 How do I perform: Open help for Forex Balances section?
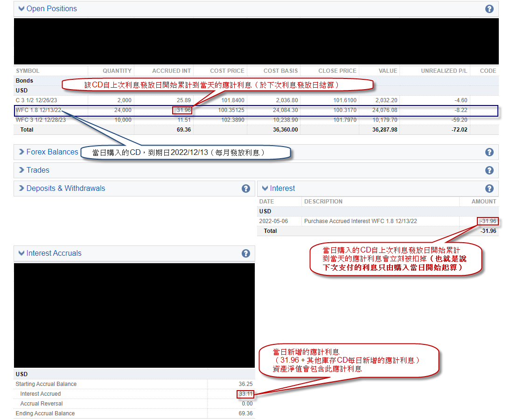tap(489, 152)
